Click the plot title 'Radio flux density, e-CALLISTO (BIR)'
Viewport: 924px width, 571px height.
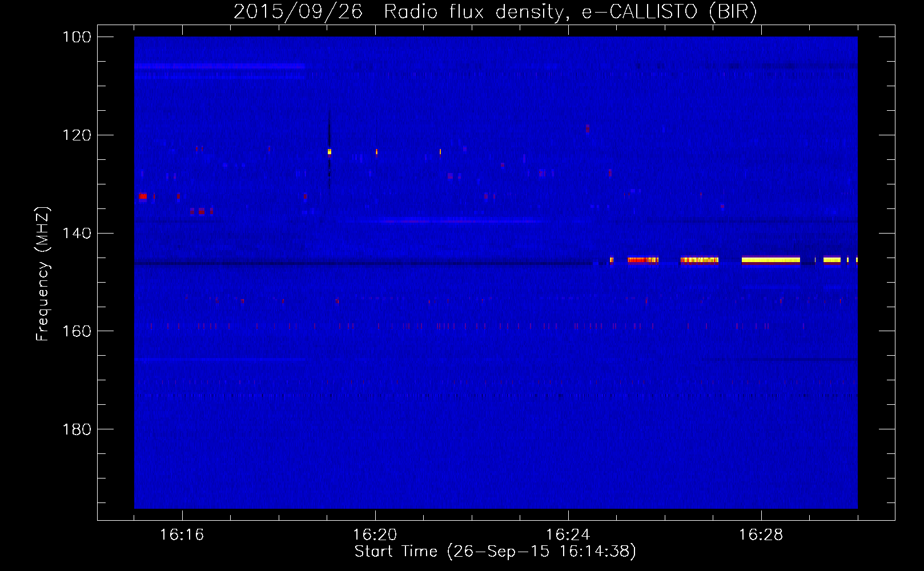[x=570, y=11]
